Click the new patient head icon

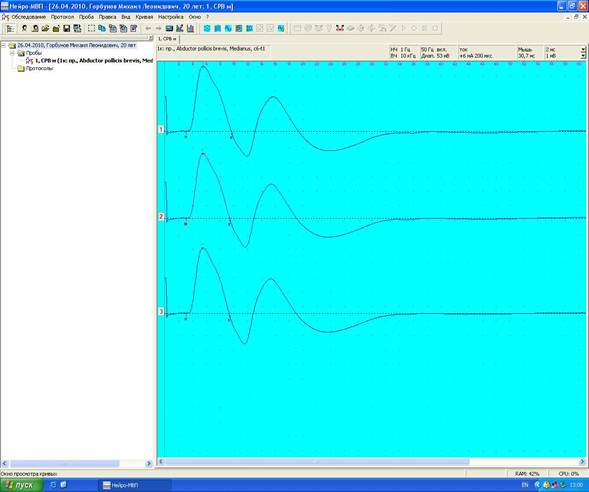click(24, 29)
